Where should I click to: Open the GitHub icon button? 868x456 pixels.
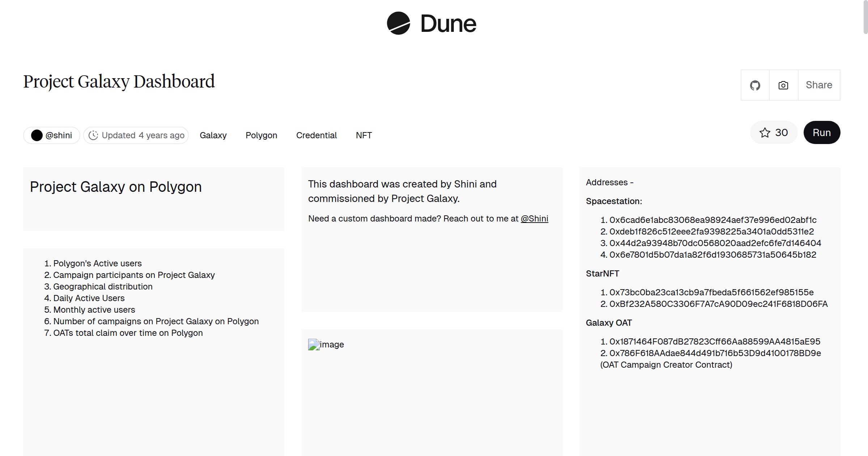[755, 85]
